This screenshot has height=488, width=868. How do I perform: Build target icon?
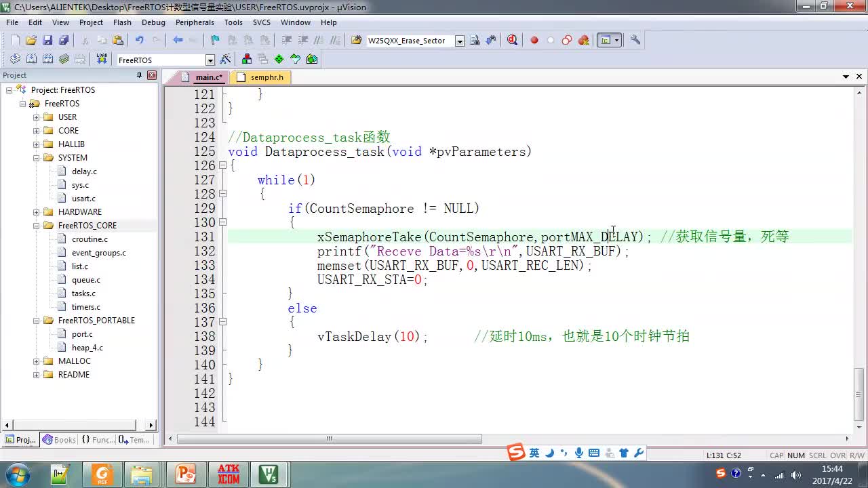[x=31, y=60]
